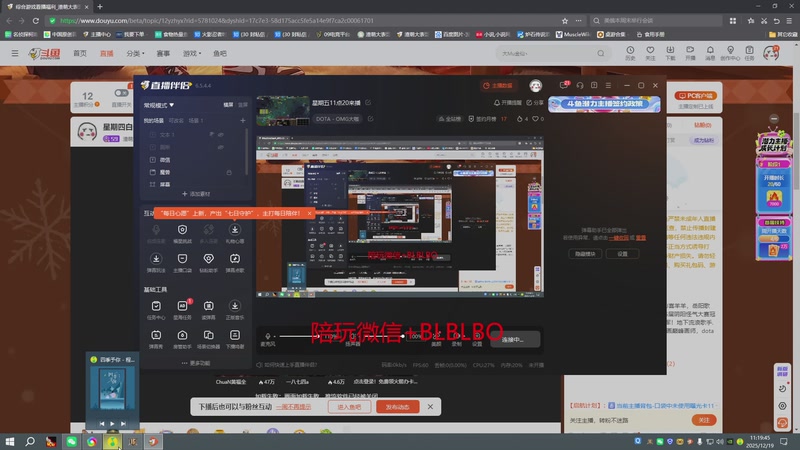
Task: Go to 鱼吧 in Douyu navigation
Action: point(220,53)
